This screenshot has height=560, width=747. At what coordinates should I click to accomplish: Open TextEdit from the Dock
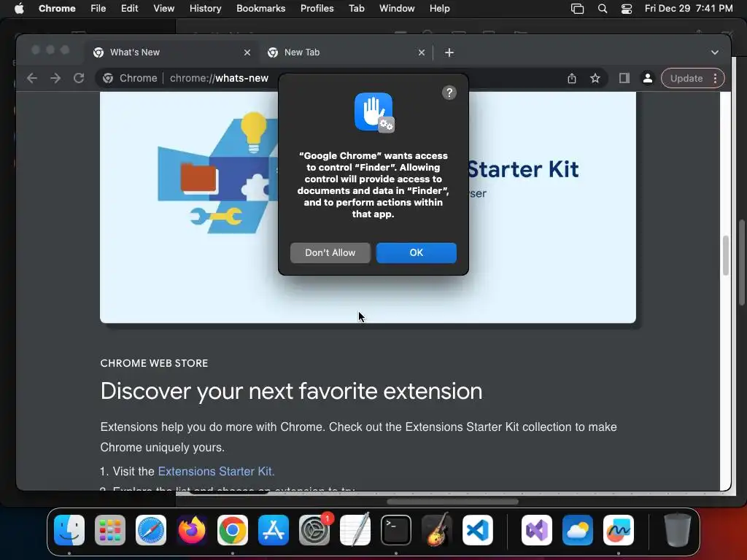tap(355, 530)
